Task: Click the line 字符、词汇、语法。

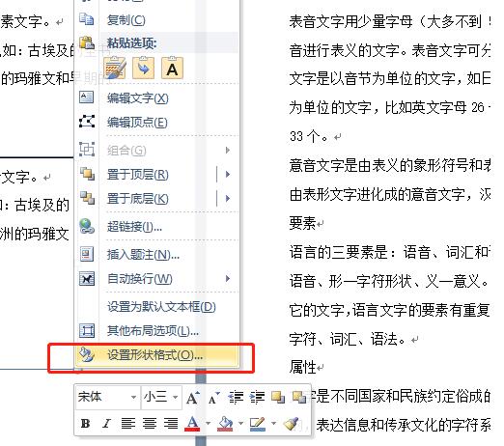Action: click(x=347, y=339)
